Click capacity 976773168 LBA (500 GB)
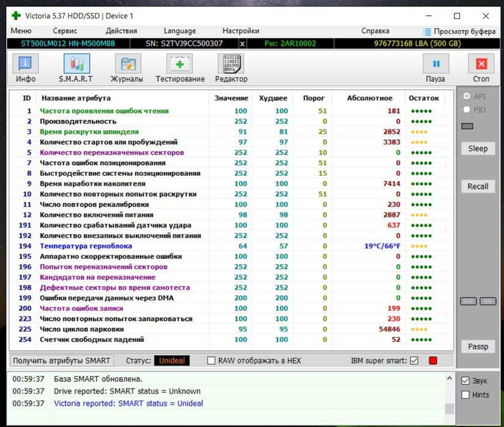504x427 pixels. [417, 44]
